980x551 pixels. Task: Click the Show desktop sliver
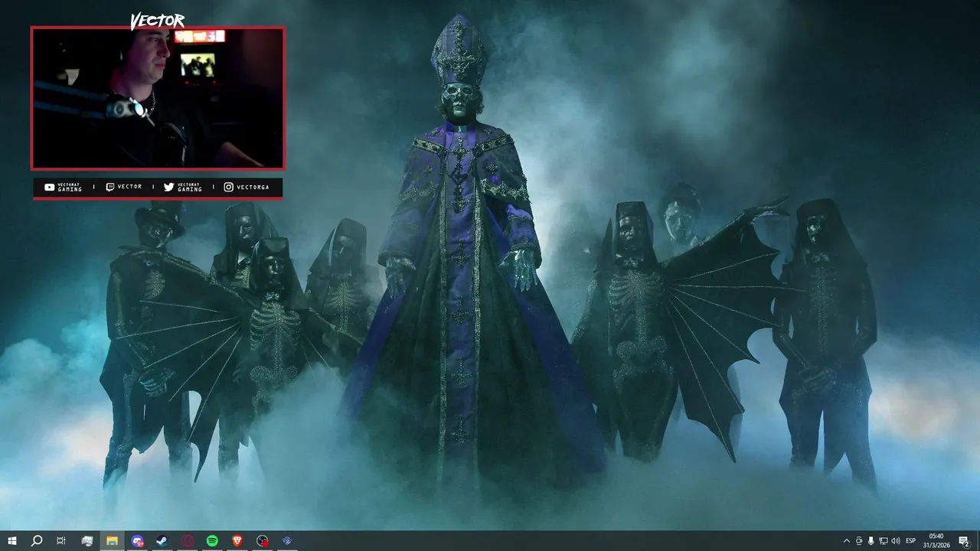[978, 541]
